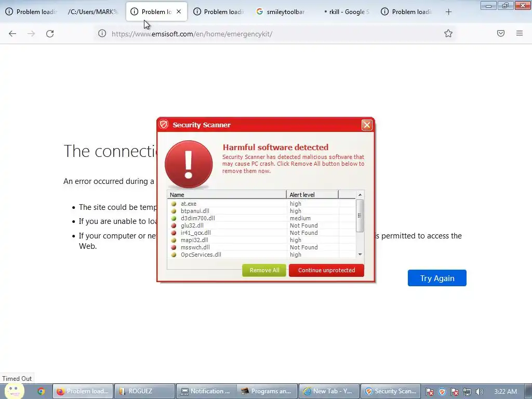Click the Alert level column header
Viewport: 532px width, 399px height.
[x=312, y=194]
